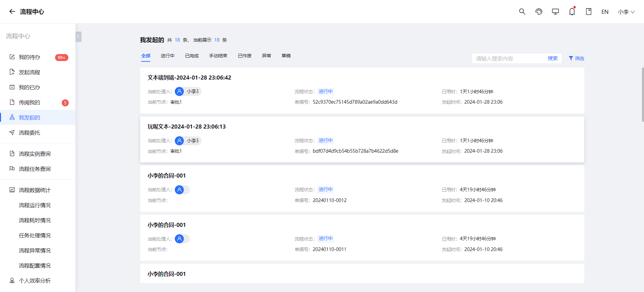Viewport: 644px width, 292px height.
Task: Open the 小李 user dropdown
Action: pyautogui.click(x=626, y=12)
